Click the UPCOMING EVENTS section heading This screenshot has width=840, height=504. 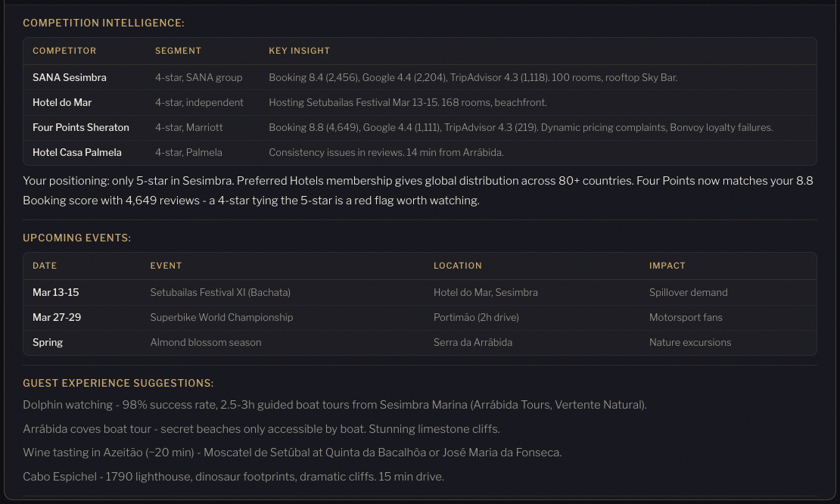[x=78, y=238]
